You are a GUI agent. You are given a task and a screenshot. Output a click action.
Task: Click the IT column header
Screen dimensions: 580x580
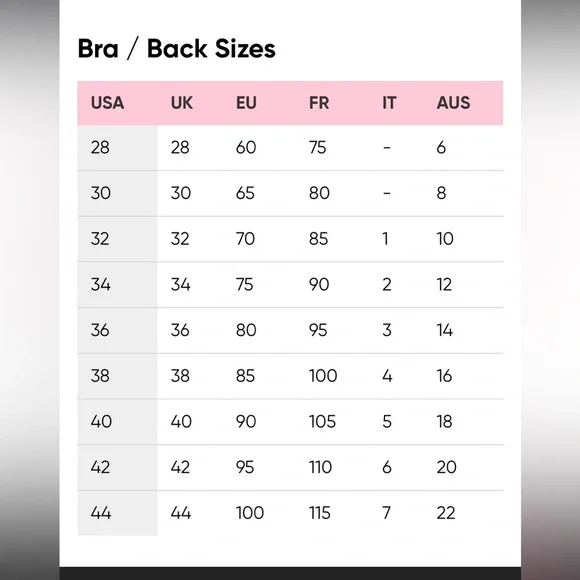(389, 103)
